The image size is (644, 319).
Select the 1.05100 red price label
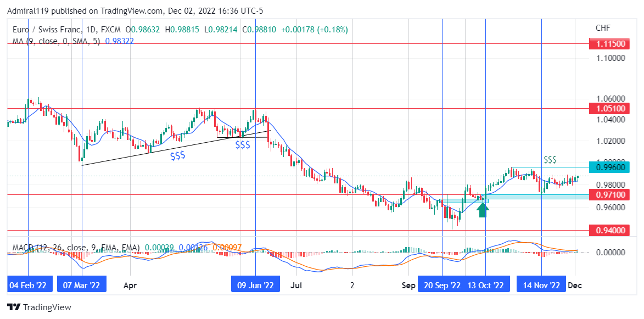[x=609, y=109]
